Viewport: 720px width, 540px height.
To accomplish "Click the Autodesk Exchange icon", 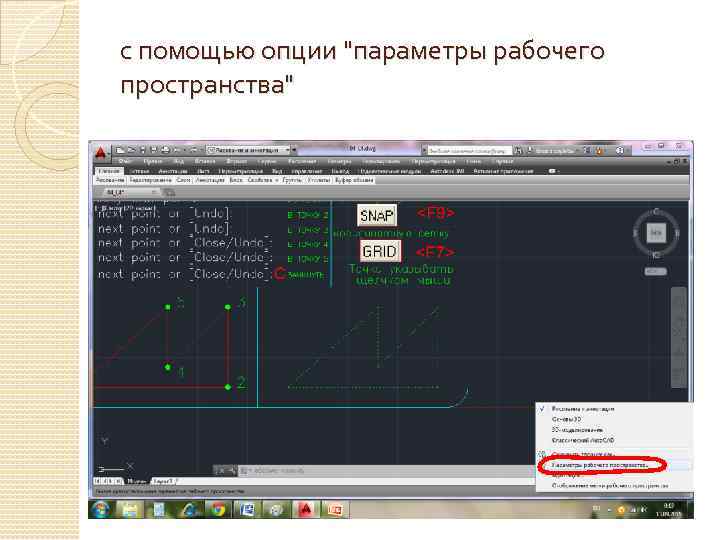I will click(587, 150).
